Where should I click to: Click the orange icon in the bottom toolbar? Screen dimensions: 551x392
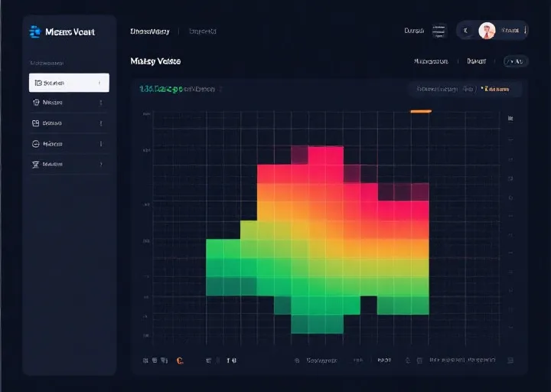pos(179,360)
